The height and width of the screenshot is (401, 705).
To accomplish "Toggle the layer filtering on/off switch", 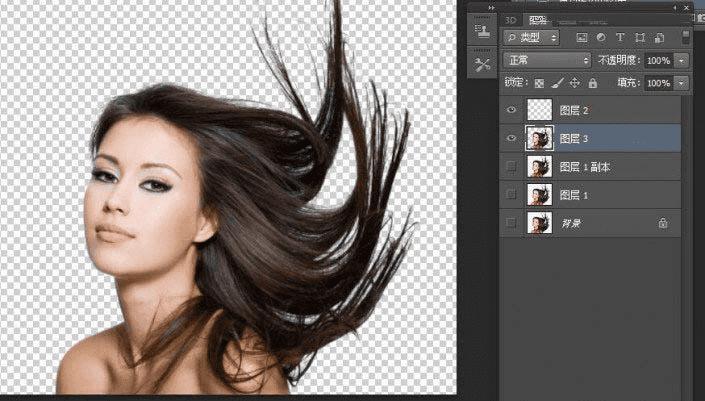I will (x=686, y=37).
